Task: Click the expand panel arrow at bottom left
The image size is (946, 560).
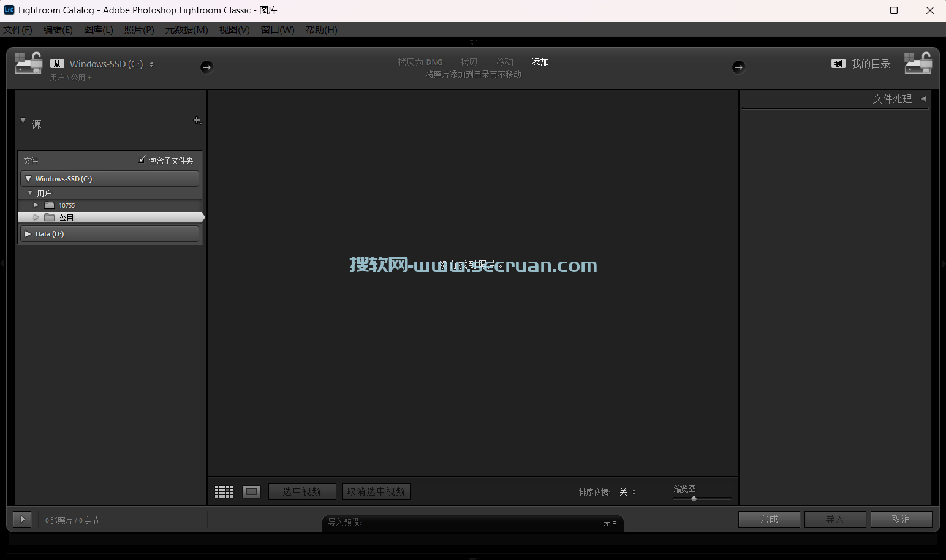Action: point(22,519)
